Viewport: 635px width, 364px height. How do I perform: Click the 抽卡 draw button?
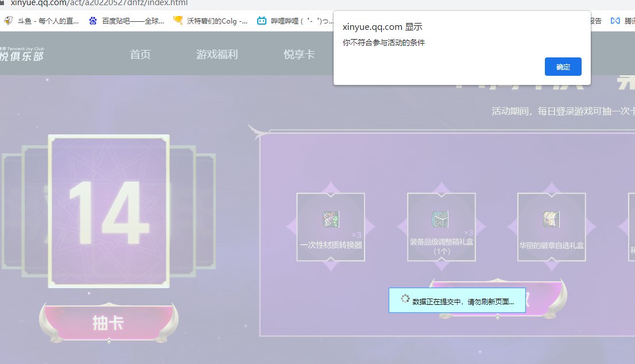109,323
